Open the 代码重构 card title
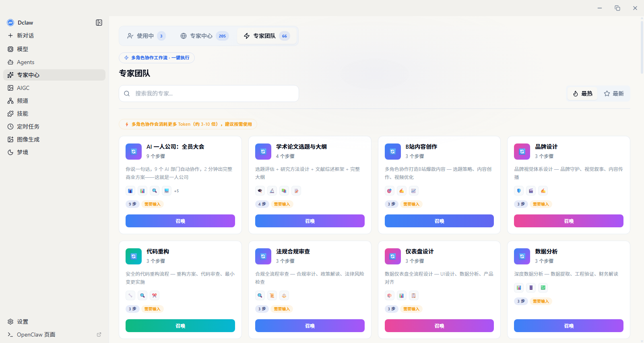 point(158,252)
